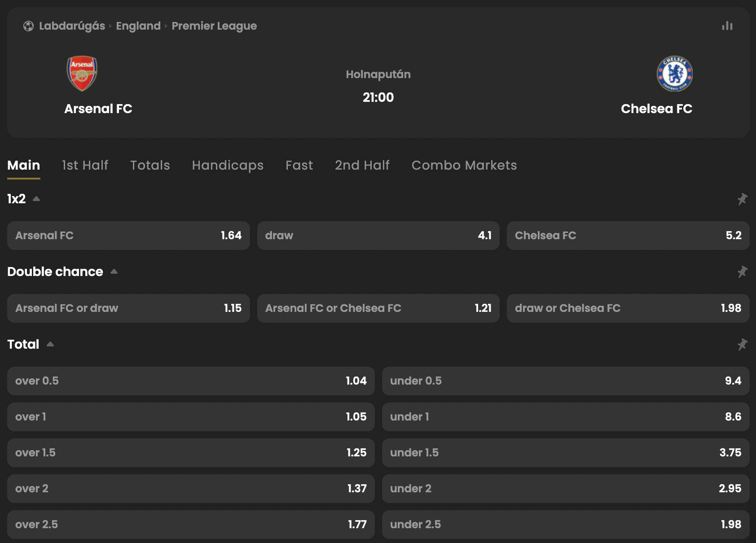Pick under 1 goals at 8.6
Viewport: 756px width, 543px height.
click(x=566, y=417)
